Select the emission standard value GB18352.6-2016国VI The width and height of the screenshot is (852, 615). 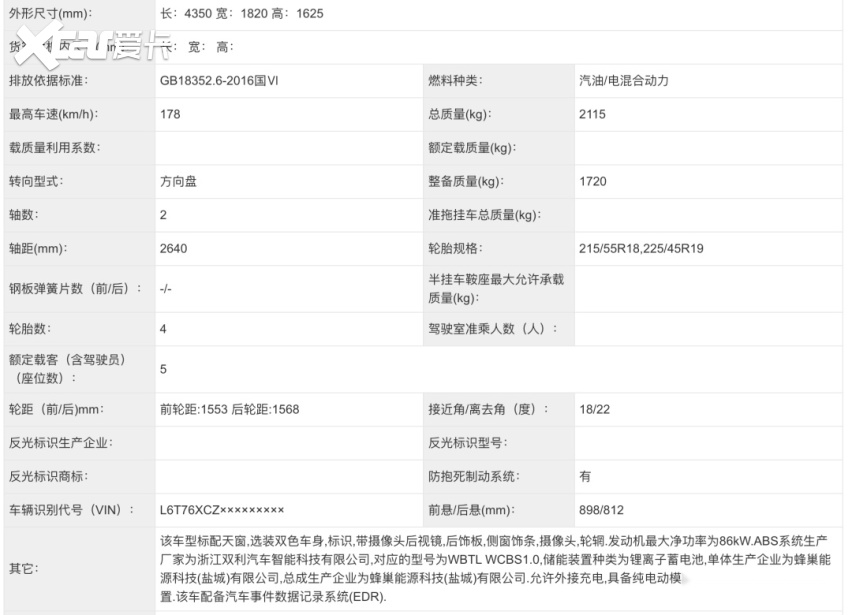(219, 81)
